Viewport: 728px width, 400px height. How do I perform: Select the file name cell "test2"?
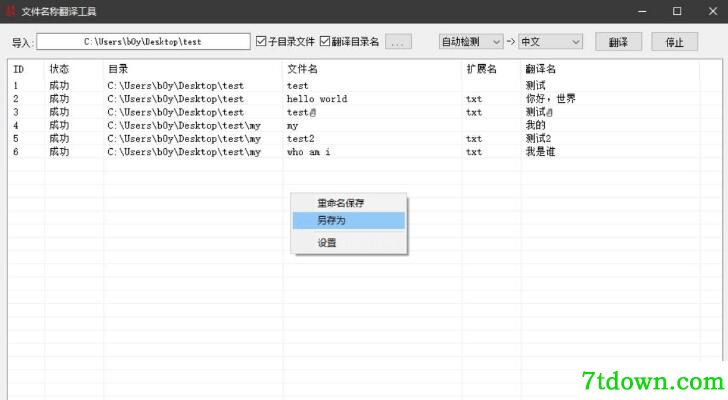[301, 139]
